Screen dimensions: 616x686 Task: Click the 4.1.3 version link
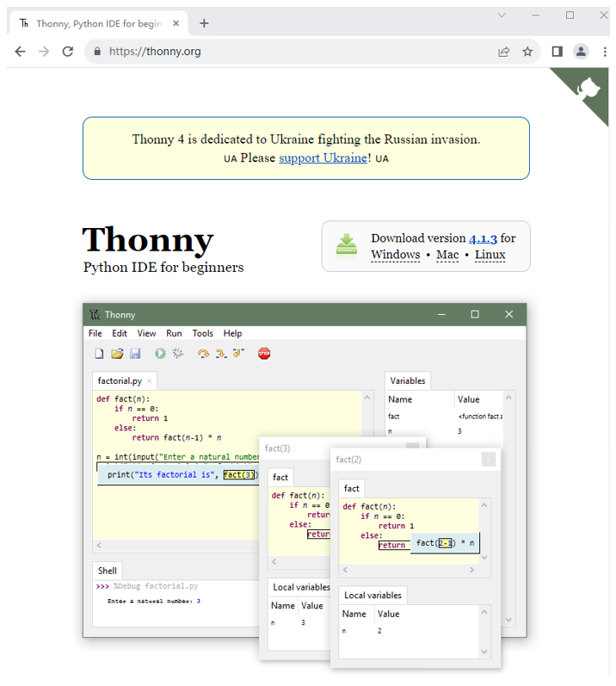click(x=483, y=239)
